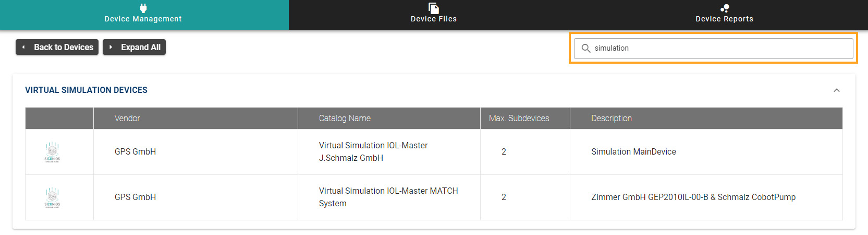Click the Virtual Simulation Devices section title

[86, 90]
